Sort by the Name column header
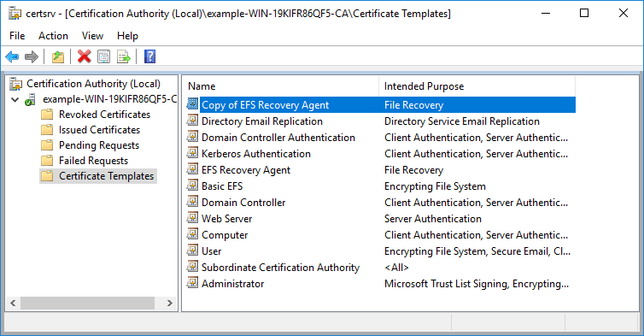644x336 pixels. coord(280,86)
